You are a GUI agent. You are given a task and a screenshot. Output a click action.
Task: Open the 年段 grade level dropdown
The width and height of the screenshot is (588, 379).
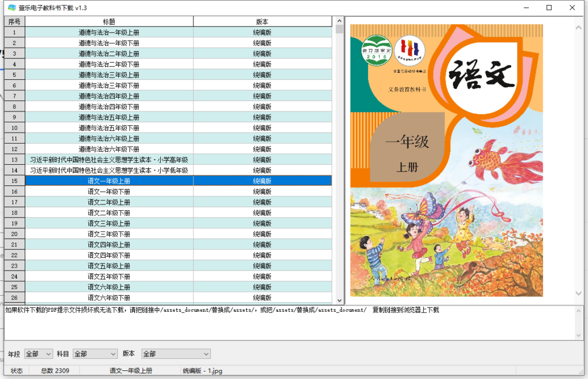37,354
